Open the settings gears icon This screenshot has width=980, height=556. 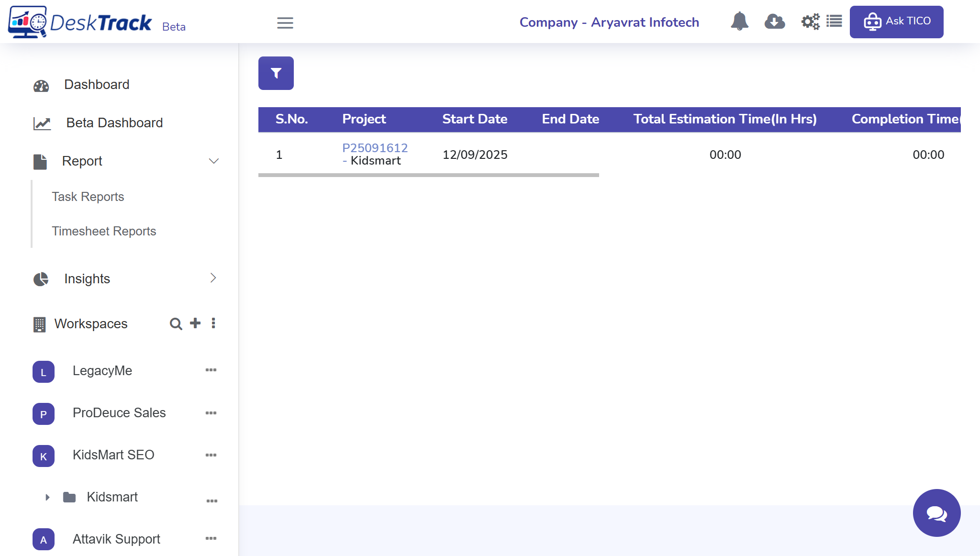[810, 22]
